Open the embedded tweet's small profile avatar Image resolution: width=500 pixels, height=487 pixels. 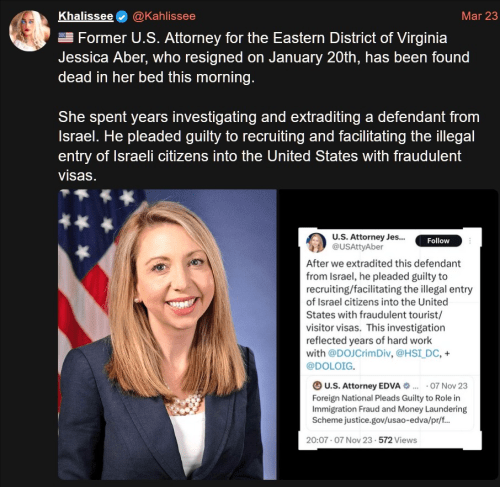(316, 242)
